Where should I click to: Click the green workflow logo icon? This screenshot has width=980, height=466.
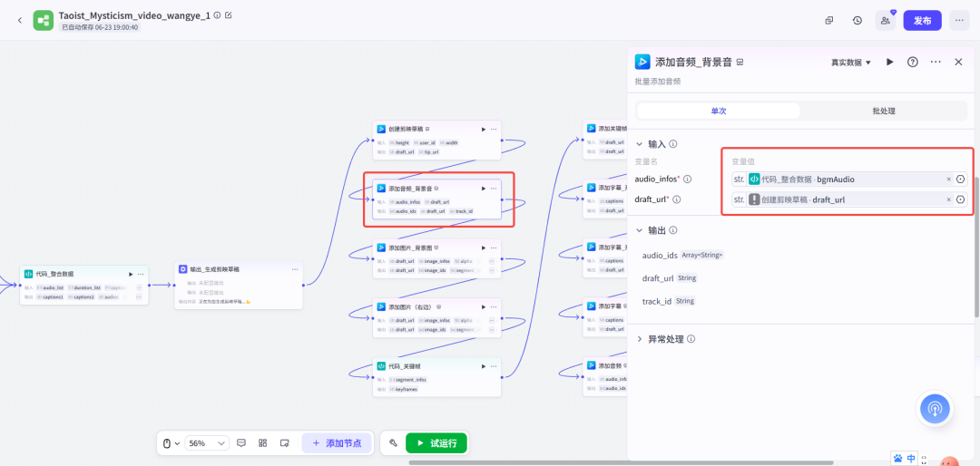point(44,21)
